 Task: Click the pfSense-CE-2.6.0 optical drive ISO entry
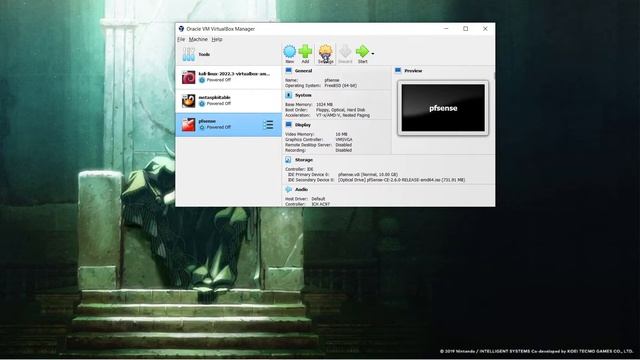click(401, 180)
